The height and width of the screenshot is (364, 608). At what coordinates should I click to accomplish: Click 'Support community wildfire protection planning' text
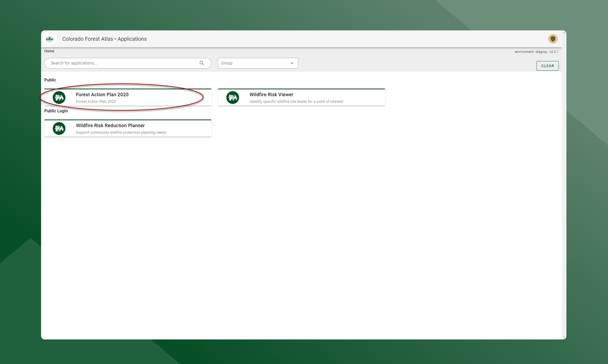121,132
